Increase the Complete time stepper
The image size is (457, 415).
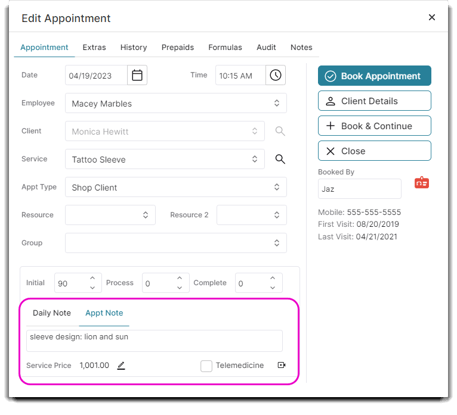272,278
